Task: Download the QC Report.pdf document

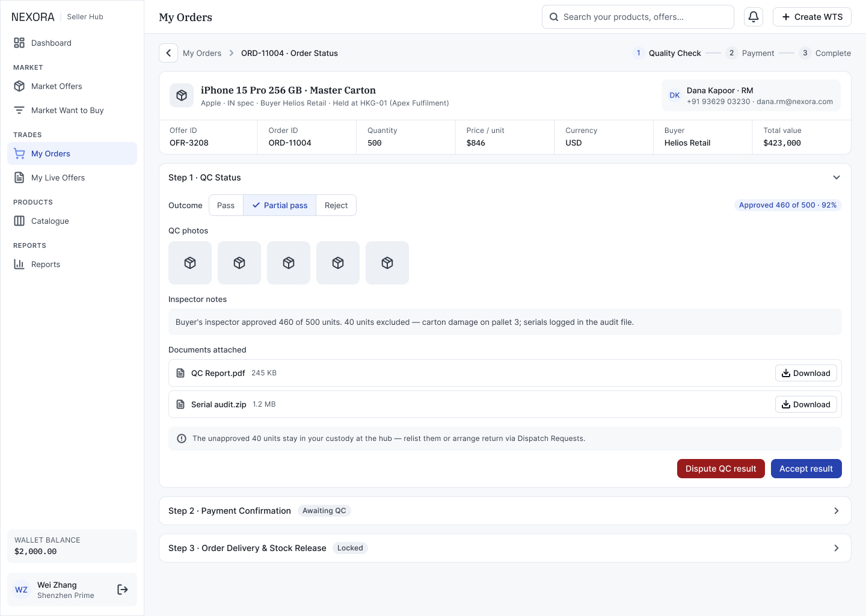Action: point(806,373)
